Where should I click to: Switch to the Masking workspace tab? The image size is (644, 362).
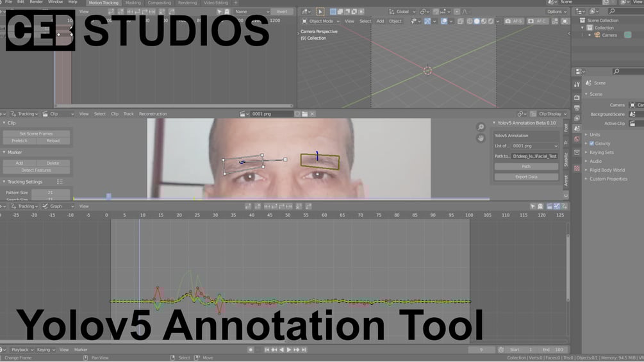coord(133,3)
